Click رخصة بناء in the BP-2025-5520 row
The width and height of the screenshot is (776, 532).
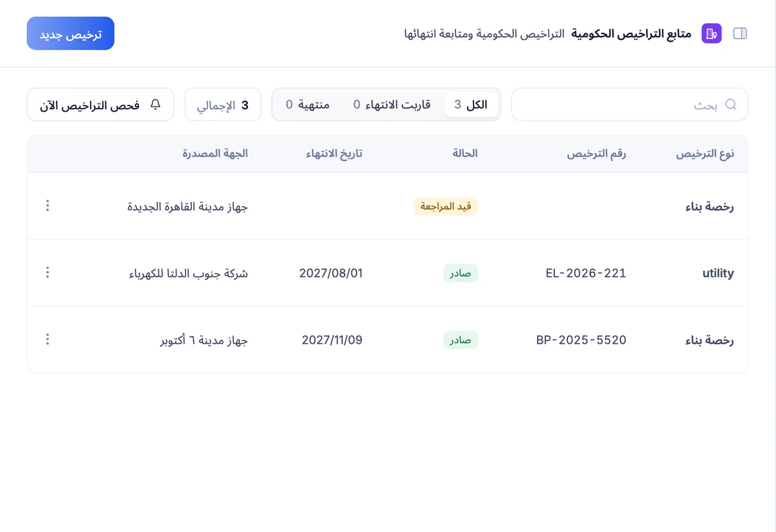tap(710, 341)
